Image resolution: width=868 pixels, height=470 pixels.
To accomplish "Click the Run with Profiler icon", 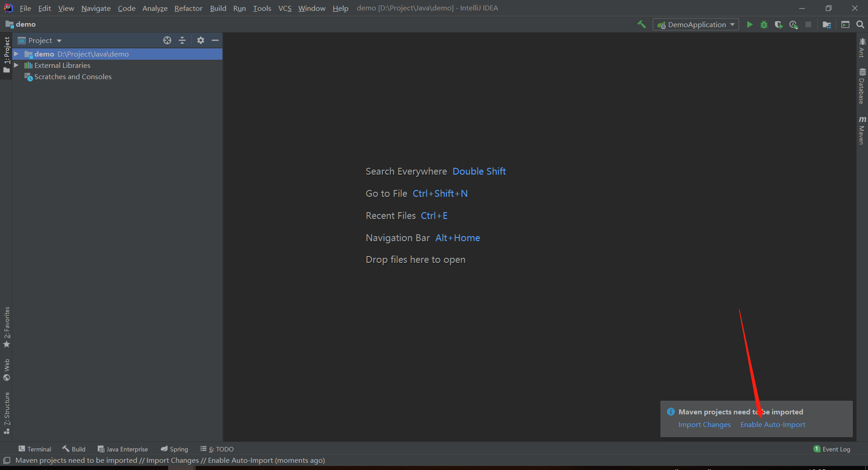I will point(793,24).
